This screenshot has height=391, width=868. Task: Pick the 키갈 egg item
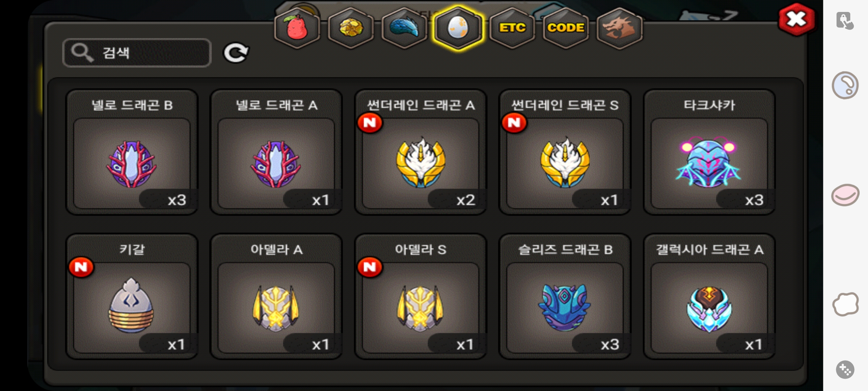(132, 297)
